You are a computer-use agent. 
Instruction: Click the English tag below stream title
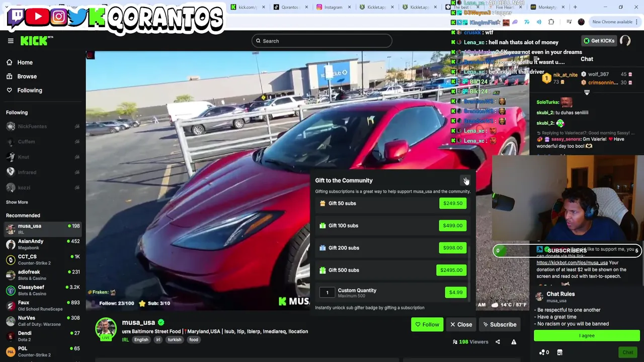[x=141, y=340]
